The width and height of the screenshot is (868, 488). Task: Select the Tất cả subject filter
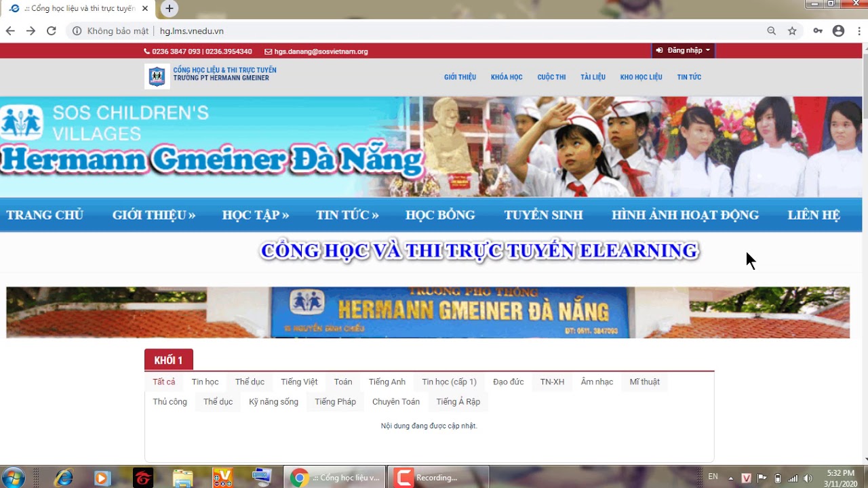pyautogui.click(x=164, y=382)
